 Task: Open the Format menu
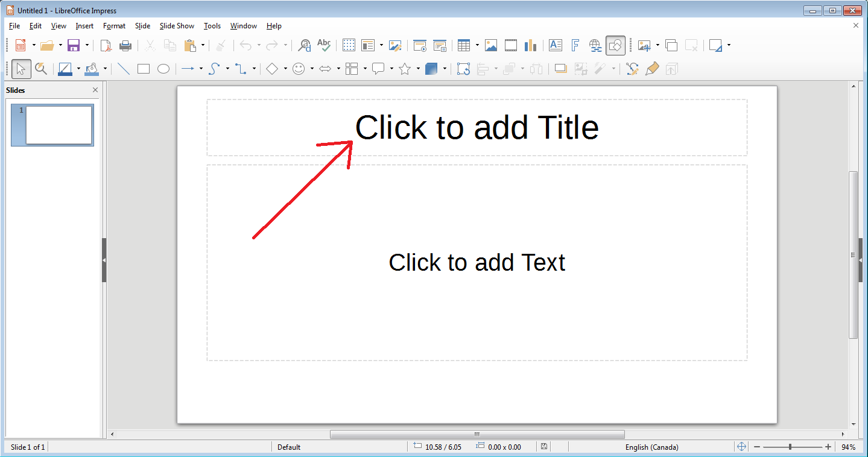pyautogui.click(x=114, y=26)
